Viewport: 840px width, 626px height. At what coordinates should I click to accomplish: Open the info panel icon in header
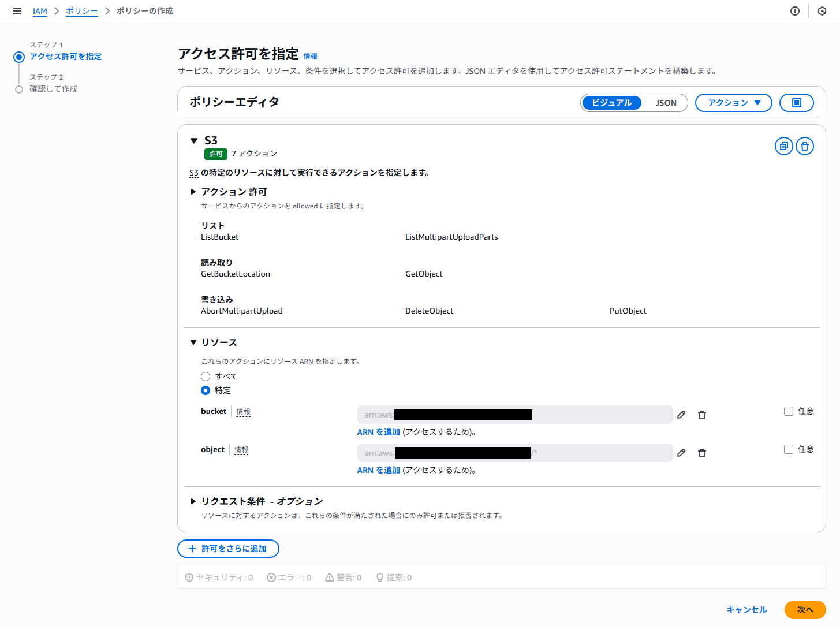pyautogui.click(x=795, y=11)
